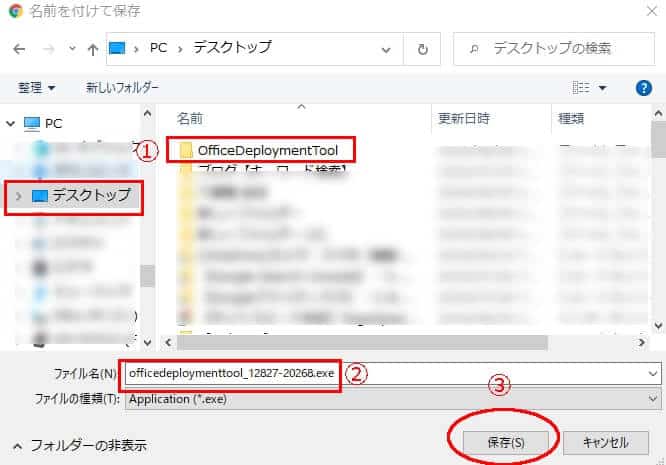Open the view options dropdown arrow

602,88
